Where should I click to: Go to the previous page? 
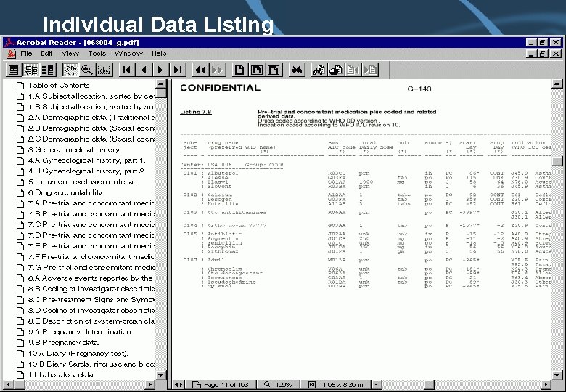tap(144, 70)
